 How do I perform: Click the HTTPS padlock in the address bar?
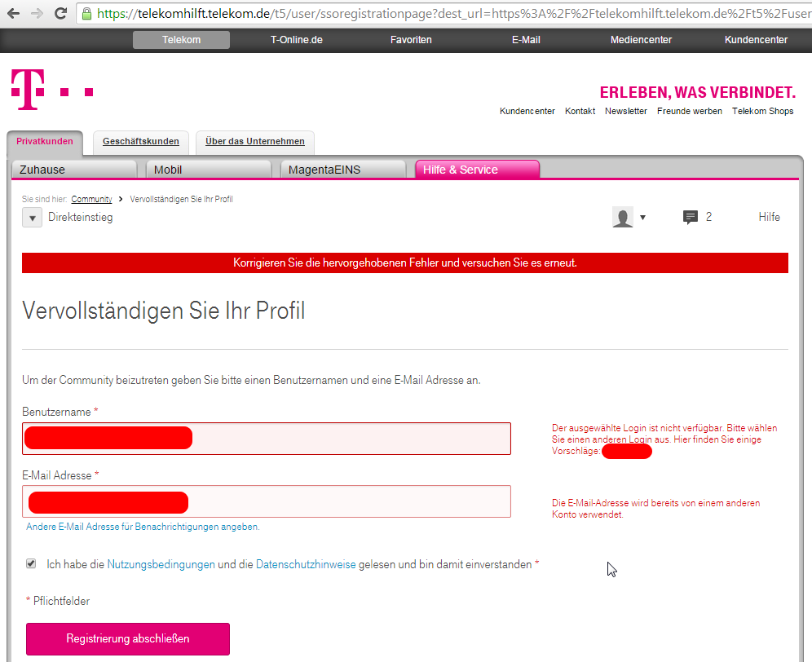point(86,11)
